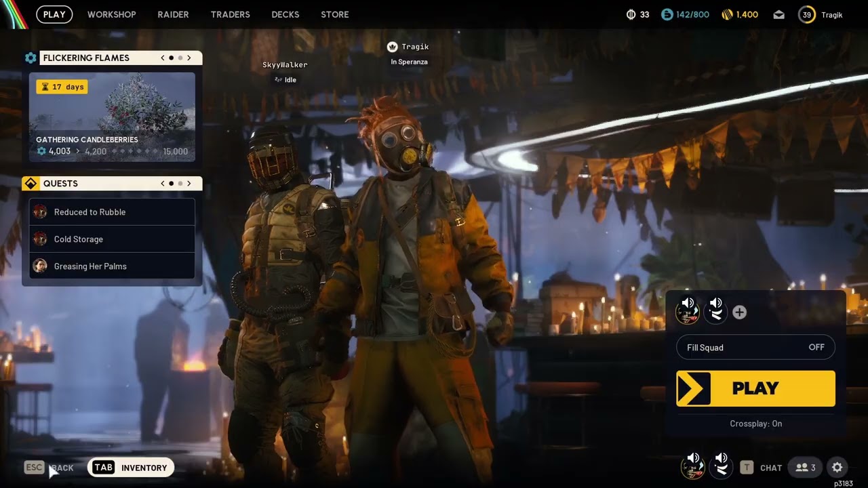Viewport: 868px width, 488px height.
Task: Open the level 39 player badge
Action: (807, 15)
